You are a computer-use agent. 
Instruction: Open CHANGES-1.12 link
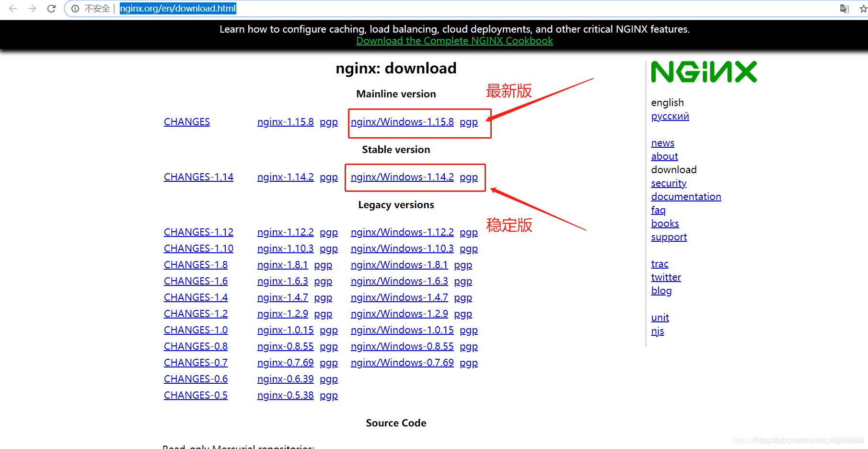tap(198, 232)
